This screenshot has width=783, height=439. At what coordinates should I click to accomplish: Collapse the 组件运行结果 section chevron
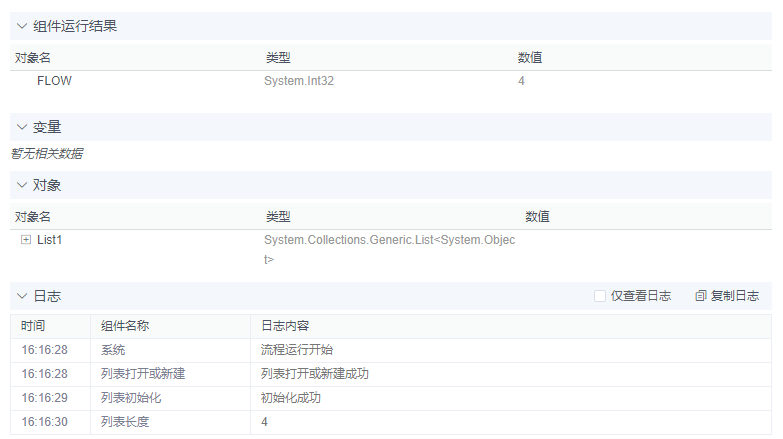click(22, 26)
